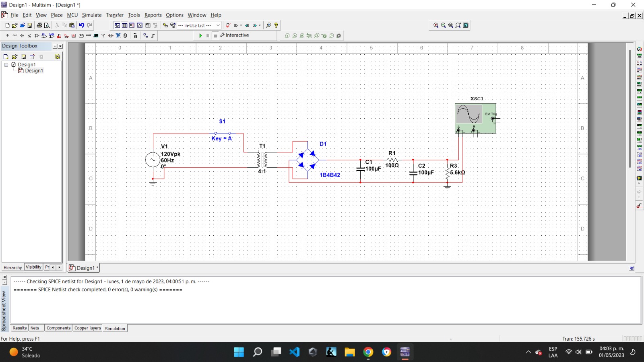Switch to the Visibility tab
The image size is (644, 362).
tap(33, 267)
